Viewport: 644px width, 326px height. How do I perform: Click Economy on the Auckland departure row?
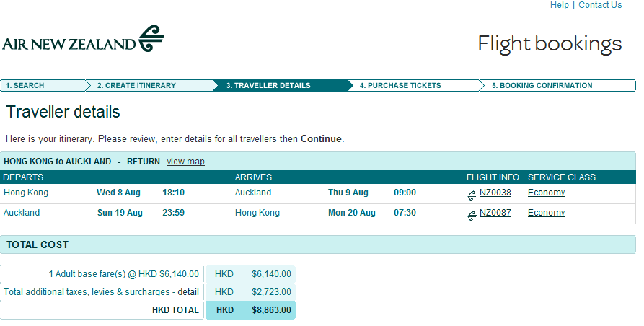(546, 213)
